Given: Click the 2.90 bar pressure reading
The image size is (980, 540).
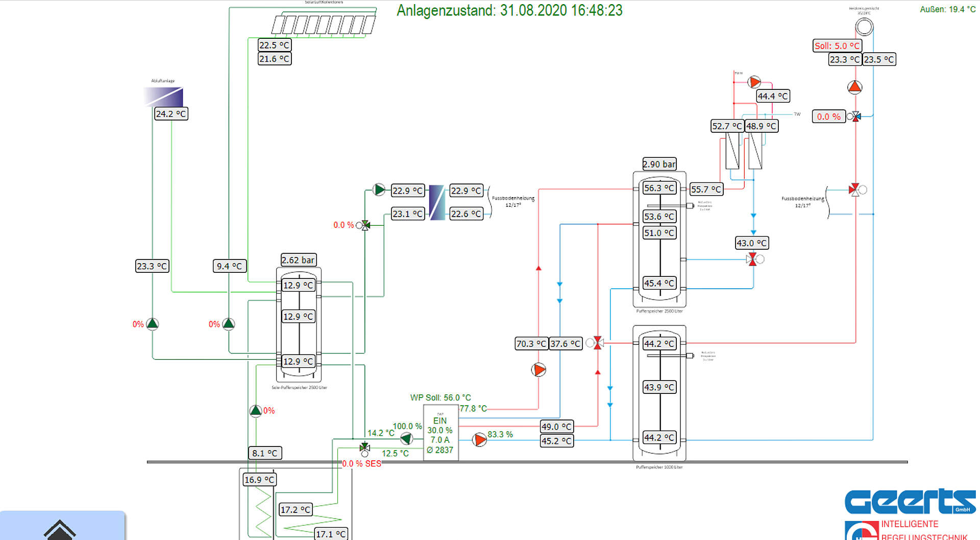Looking at the screenshot, I should [x=659, y=164].
